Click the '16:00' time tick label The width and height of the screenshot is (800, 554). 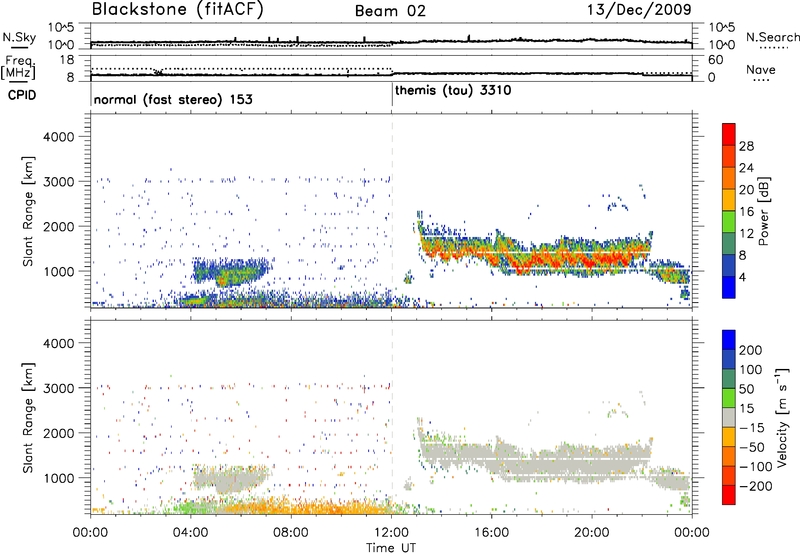[491, 533]
